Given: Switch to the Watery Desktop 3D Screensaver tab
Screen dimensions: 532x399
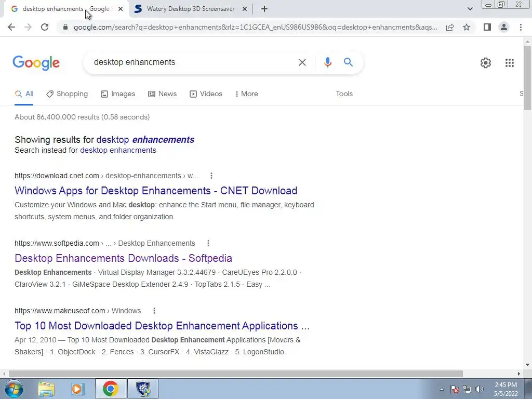Looking at the screenshot, I should pos(191,9).
